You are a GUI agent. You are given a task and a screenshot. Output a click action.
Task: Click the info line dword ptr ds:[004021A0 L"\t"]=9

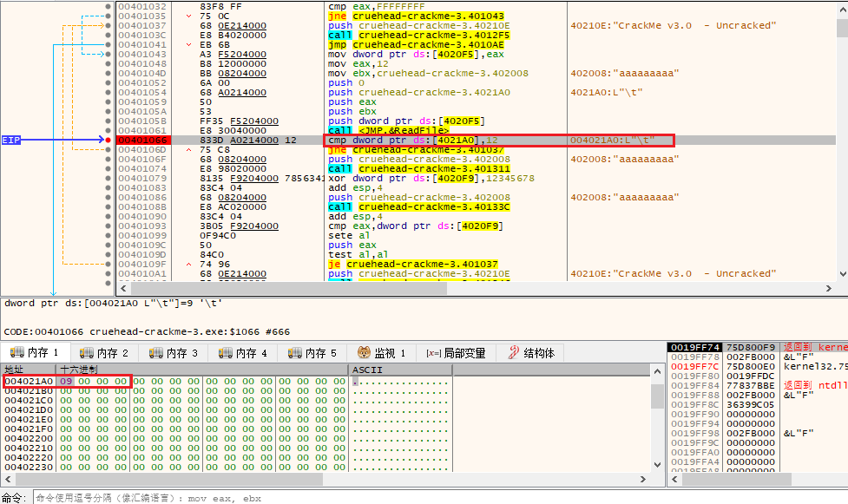coord(113,304)
